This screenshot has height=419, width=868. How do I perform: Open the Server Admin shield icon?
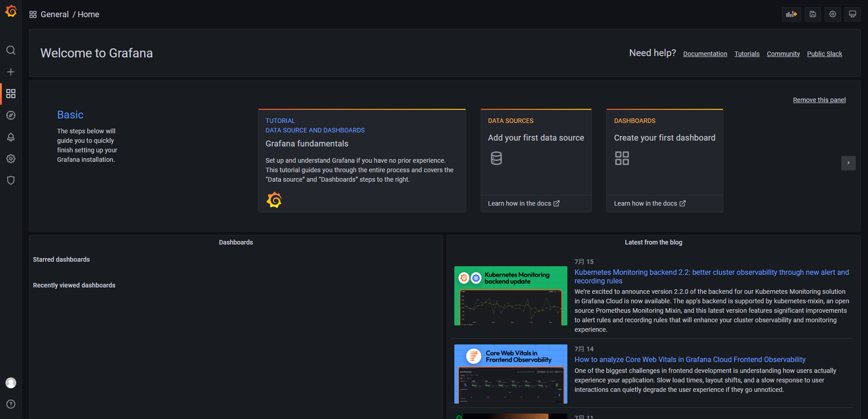[11, 180]
